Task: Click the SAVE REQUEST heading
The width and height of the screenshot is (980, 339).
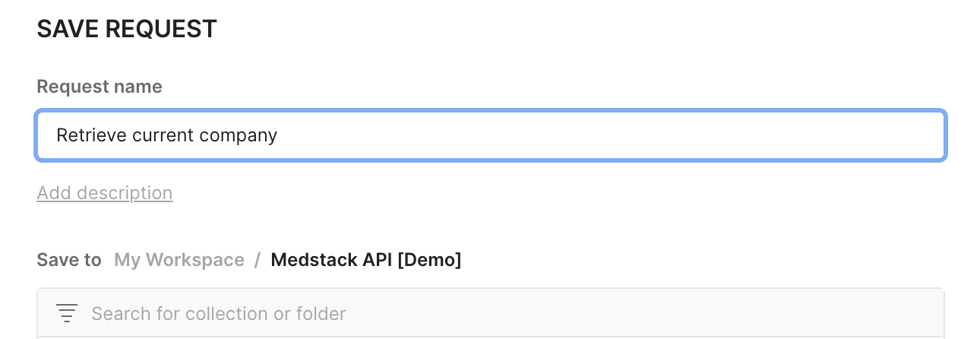Action: [x=127, y=29]
